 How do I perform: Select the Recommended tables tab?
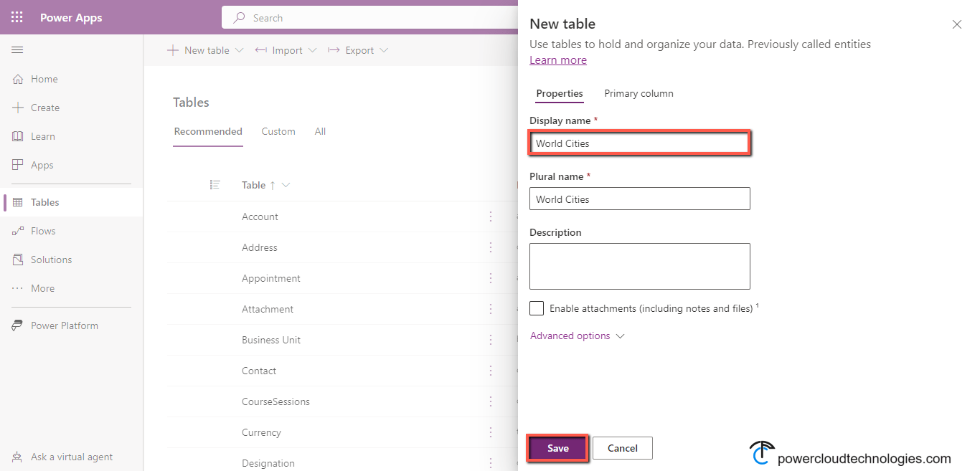click(x=208, y=131)
